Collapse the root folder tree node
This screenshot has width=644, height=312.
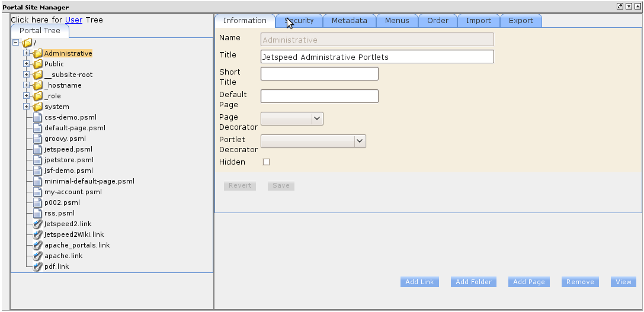pos(15,43)
